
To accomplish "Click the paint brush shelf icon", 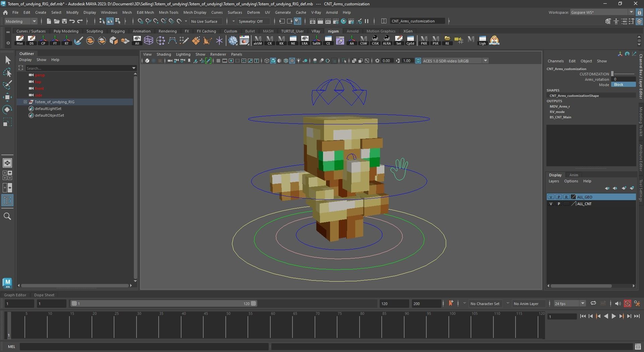I will click(78, 41).
